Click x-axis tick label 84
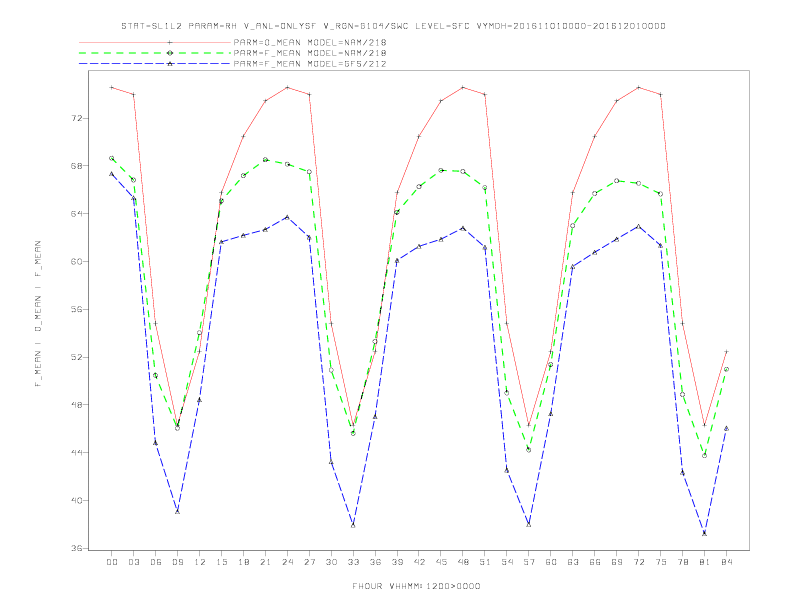This screenshot has width=792, height=612. (726, 562)
